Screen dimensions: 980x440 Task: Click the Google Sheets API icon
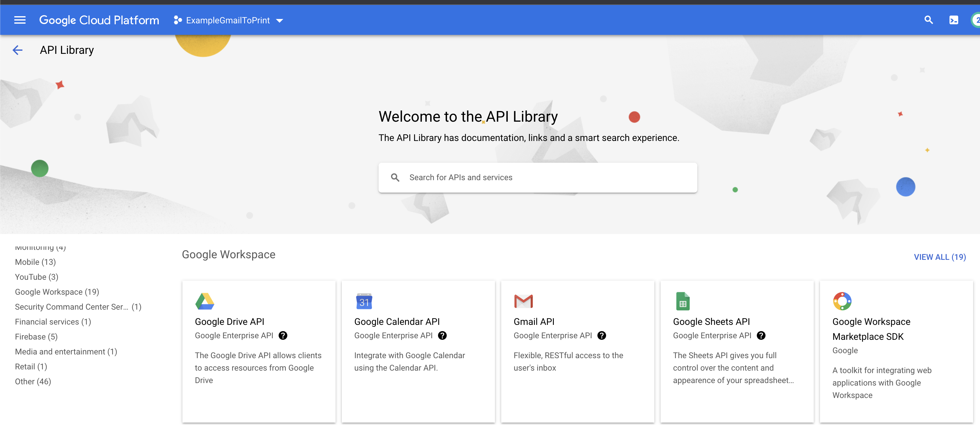point(682,301)
